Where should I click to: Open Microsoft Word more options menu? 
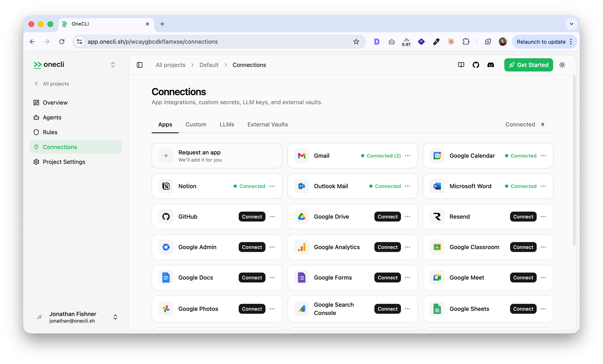543,186
